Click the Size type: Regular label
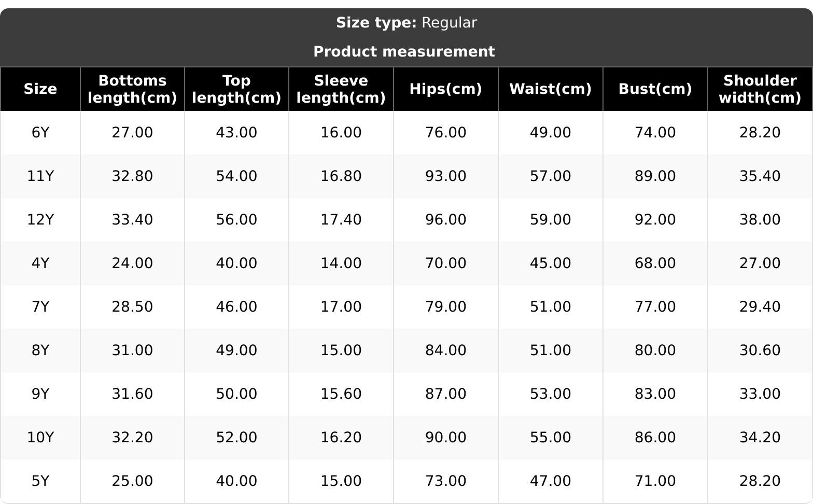The width and height of the screenshot is (813, 504). [x=406, y=23]
